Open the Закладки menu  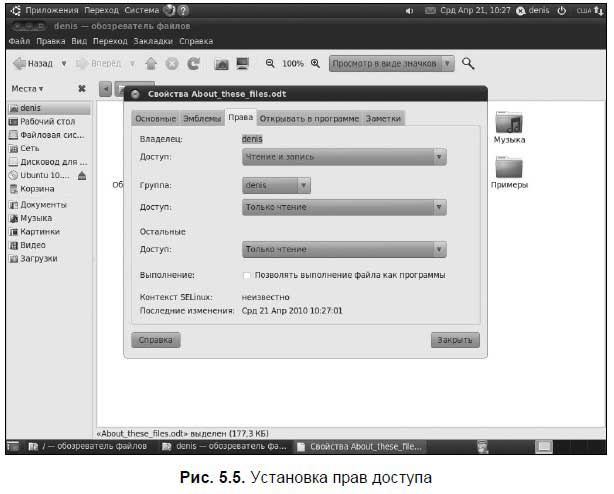tap(153, 41)
